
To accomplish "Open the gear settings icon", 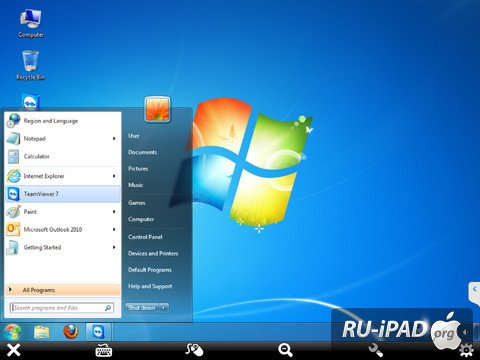I will point(466,351).
